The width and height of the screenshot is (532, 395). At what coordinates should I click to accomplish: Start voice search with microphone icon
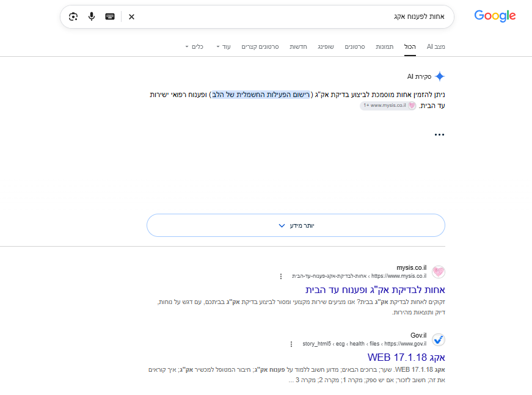coord(92,16)
